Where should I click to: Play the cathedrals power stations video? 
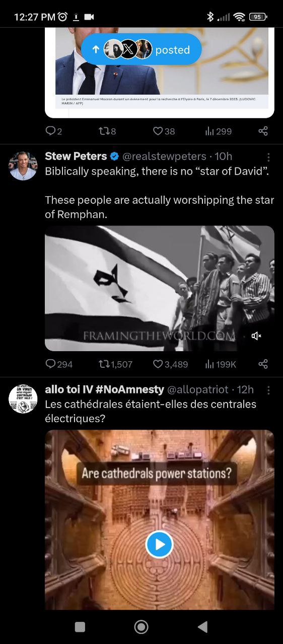click(x=159, y=544)
